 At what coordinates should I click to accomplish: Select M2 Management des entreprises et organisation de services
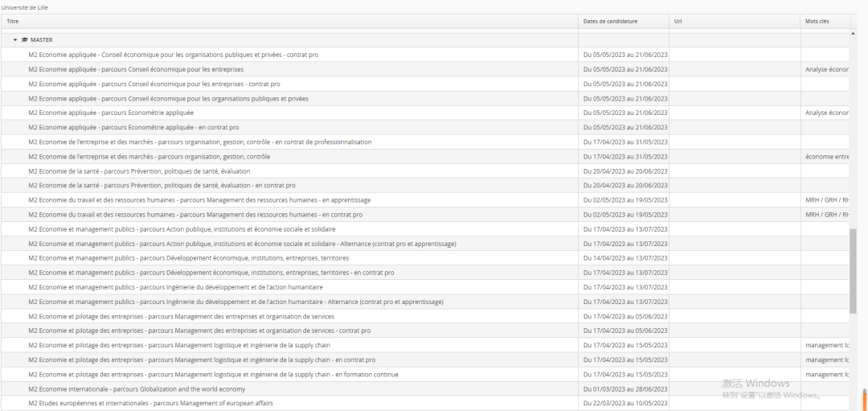pyautogui.click(x=181, y=316)
